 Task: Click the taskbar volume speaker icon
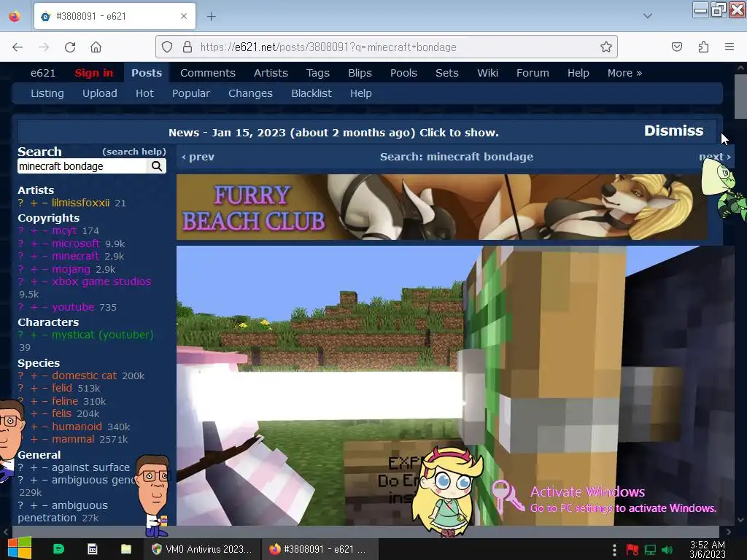pyautogui.click(x=667, y=550)
